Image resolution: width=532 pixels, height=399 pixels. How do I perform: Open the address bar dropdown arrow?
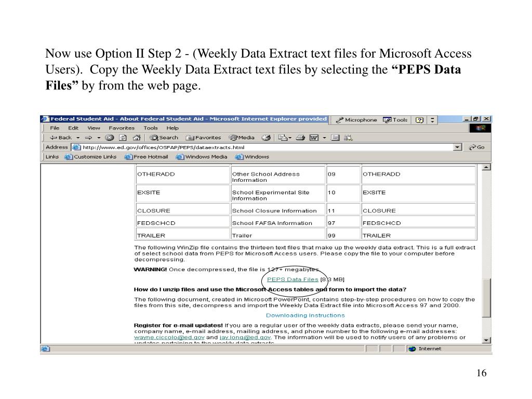click(x=458, y=147)
